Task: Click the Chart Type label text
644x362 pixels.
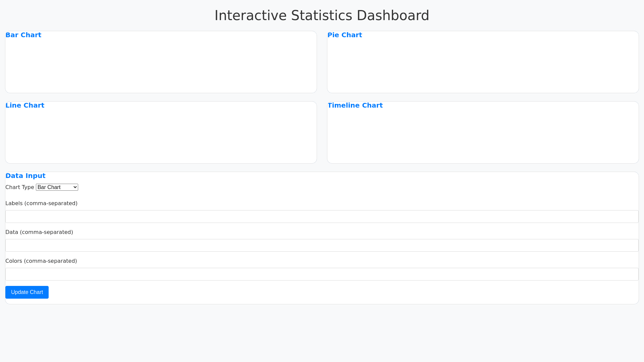Action: (20, 187)
